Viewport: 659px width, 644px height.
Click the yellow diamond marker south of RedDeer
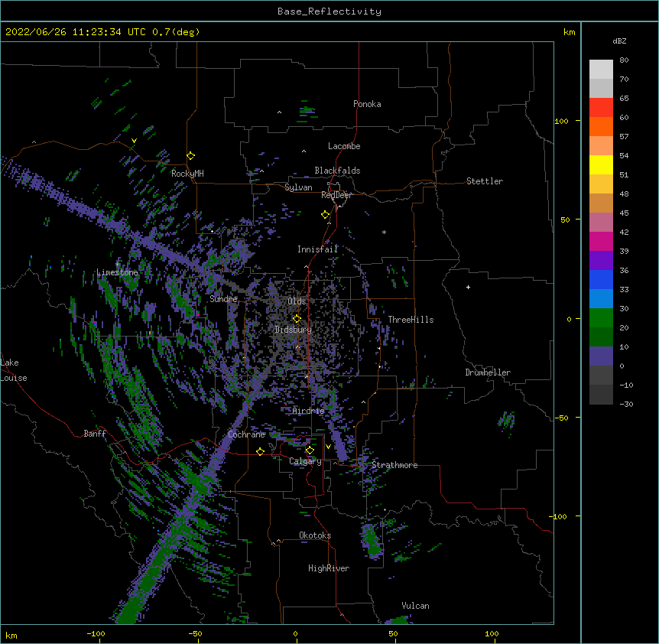tap(326, 215)
